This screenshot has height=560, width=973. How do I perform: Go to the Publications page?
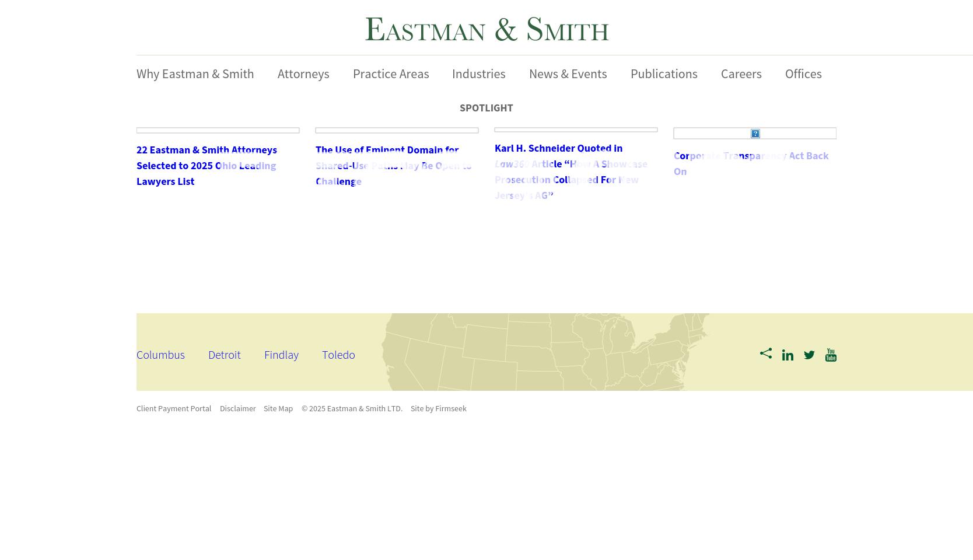(664, 74)
